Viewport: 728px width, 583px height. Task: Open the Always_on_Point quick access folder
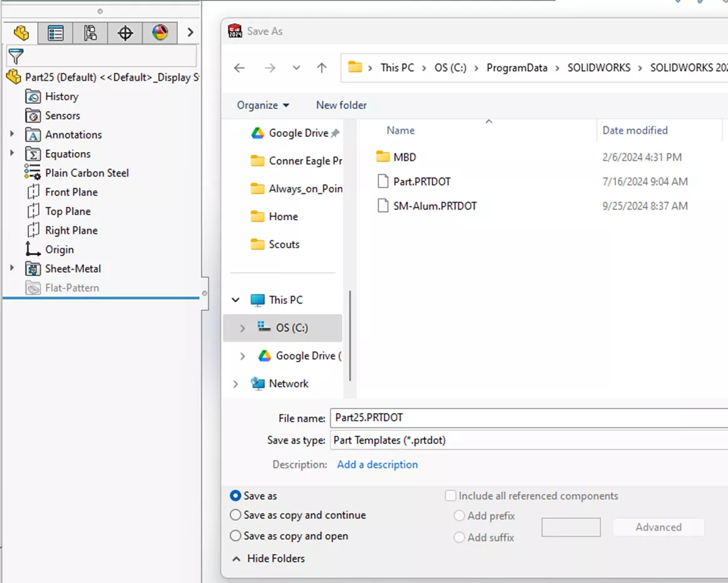pyautogui.click(x=295, y=189)
